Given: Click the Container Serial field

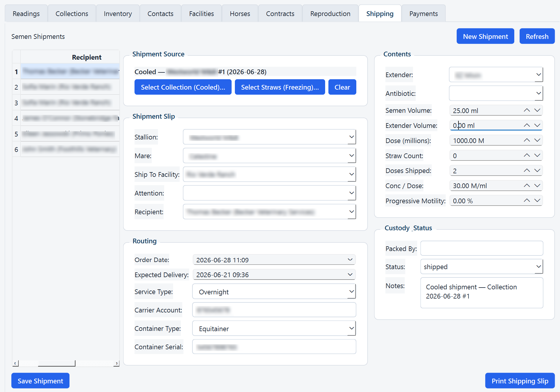Looking at the screenshot, I should pos(274,347).
